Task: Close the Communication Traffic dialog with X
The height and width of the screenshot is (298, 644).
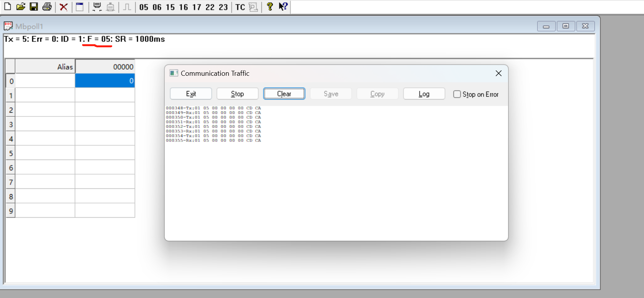Action: [498, 73]
